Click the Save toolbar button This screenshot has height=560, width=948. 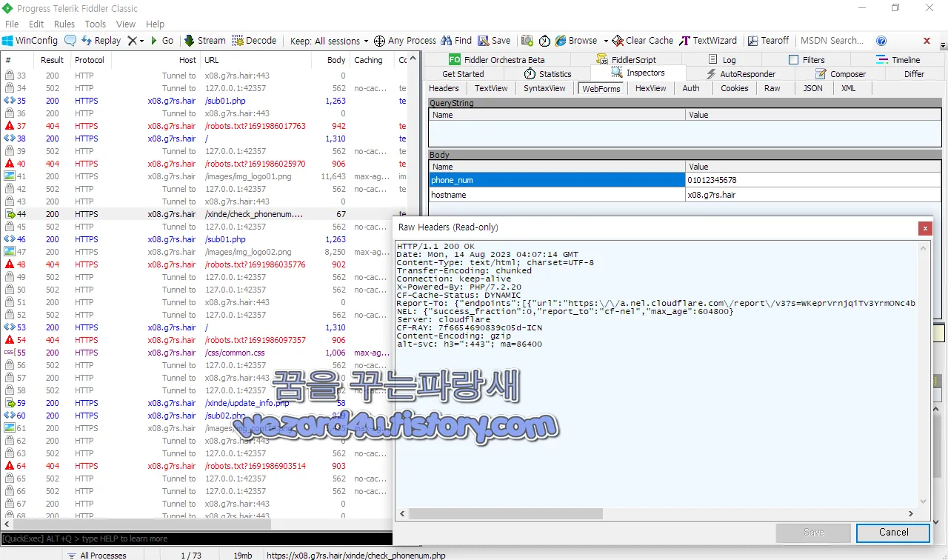[x=494, y=41]
